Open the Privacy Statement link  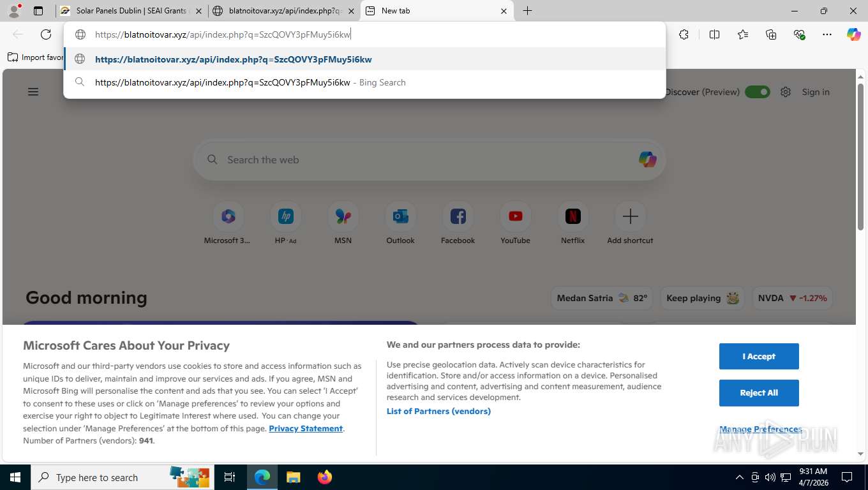(x=306, y=428)
